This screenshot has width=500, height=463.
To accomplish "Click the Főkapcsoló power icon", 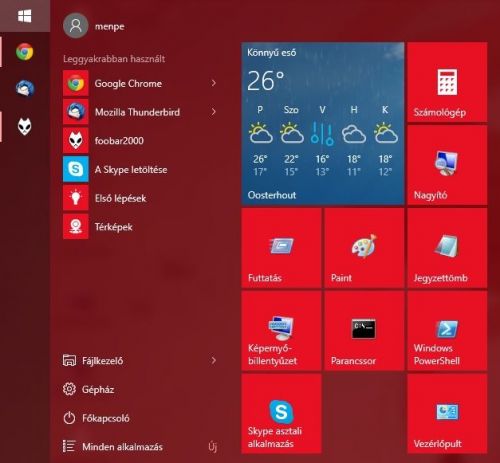I will [x=69, y=418].
